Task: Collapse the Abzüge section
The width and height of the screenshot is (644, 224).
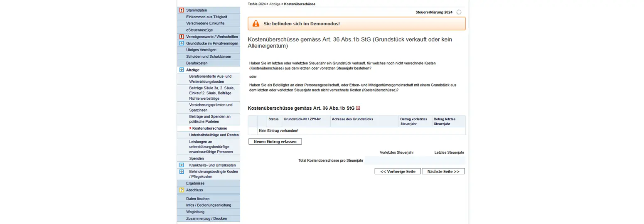Action: 193,70
